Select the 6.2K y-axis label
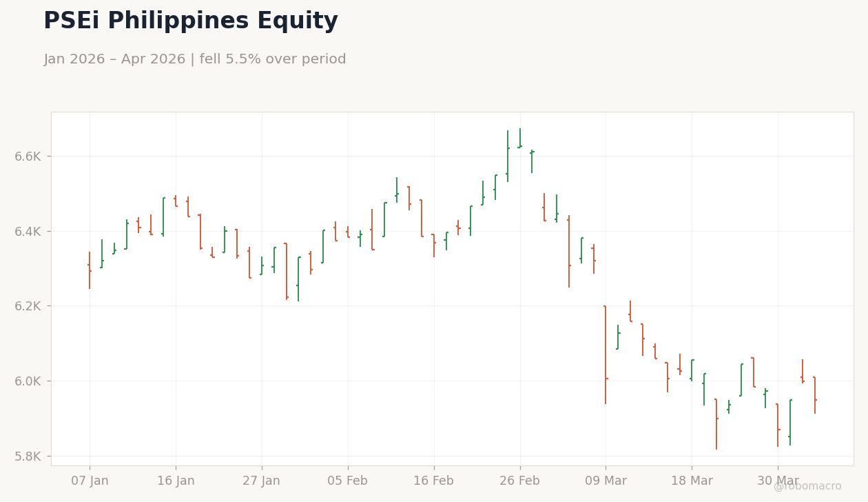This screenshot has height=502, width=868. pyautogui.click(x=28, y=306)
